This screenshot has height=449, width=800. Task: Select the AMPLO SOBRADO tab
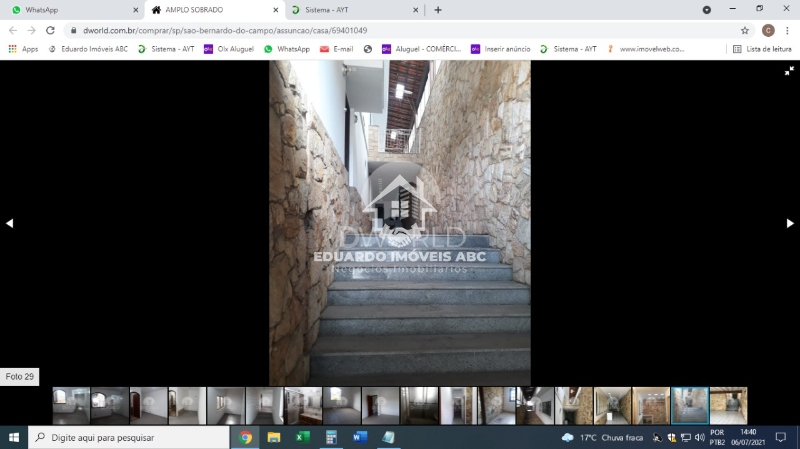212,10
